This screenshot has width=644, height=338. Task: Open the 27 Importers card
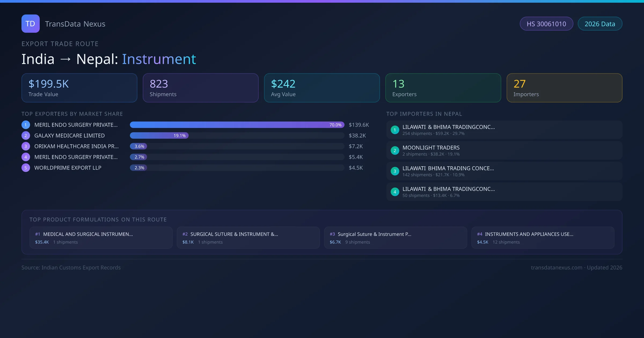(x=564, y=88)
